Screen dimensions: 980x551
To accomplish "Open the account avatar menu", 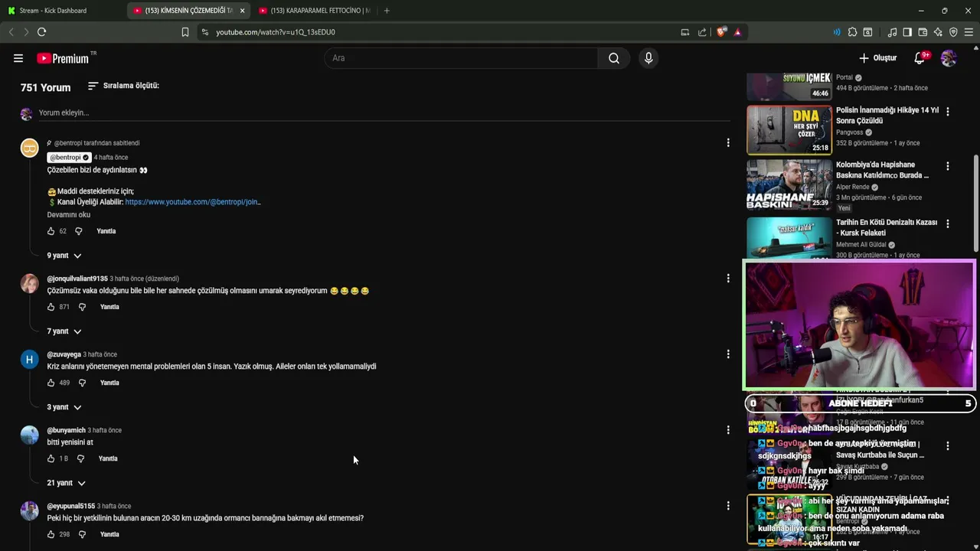I will click(x=949, y=58).
